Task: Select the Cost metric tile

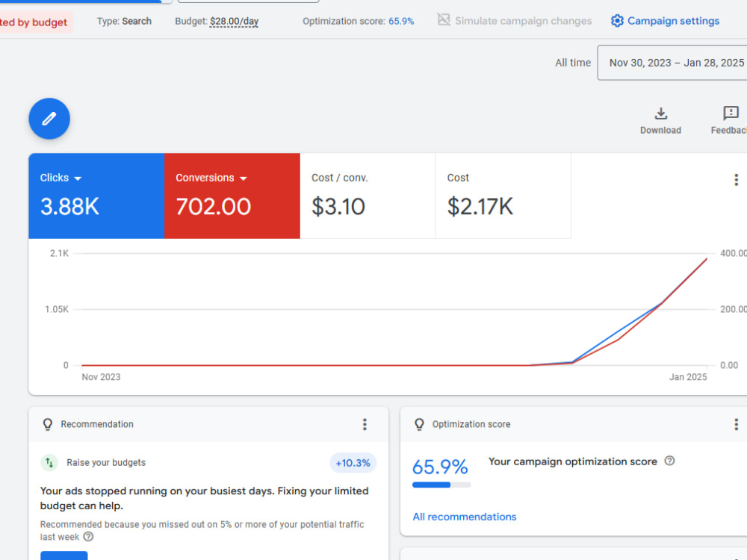Action: [503, 196]
